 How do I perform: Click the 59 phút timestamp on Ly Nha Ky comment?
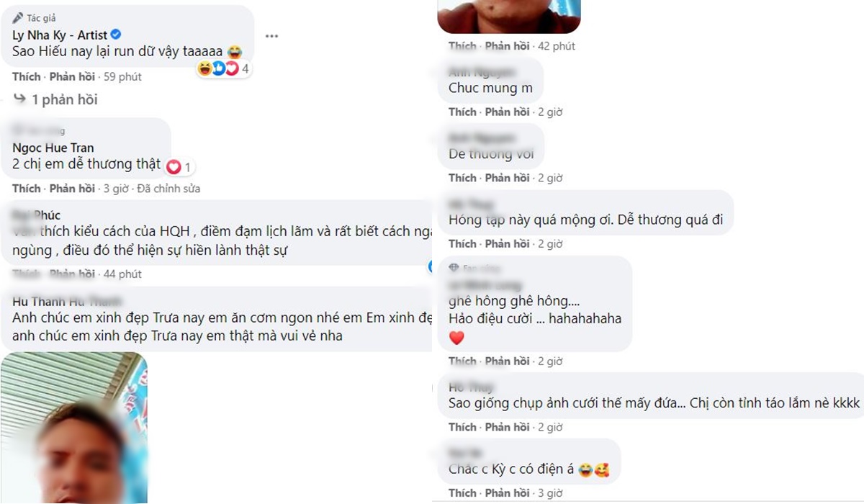[x=122, y=76]
